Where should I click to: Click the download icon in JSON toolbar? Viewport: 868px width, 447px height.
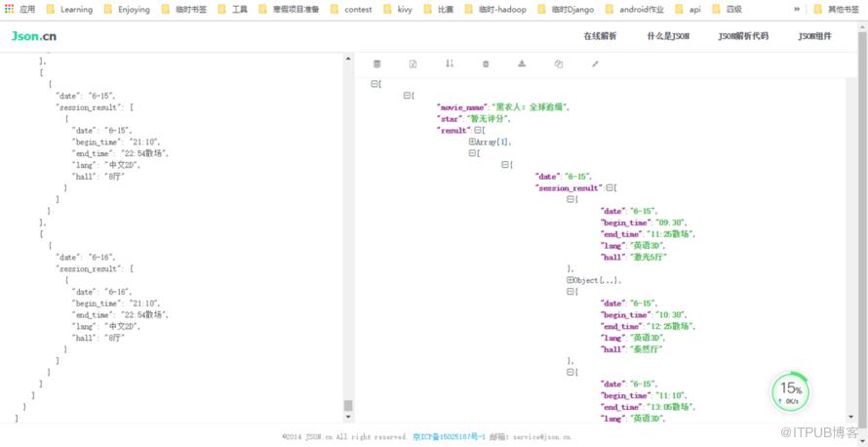tap(522, 64)
